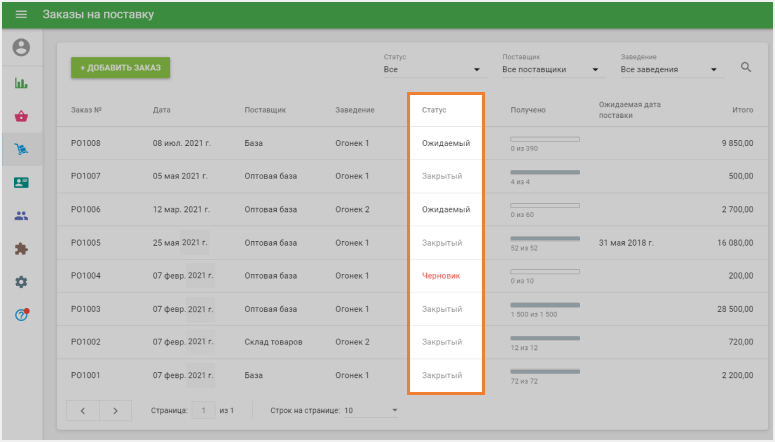
Task: Open the pink shopping basket icon
Action: click(x=21, y=116)
